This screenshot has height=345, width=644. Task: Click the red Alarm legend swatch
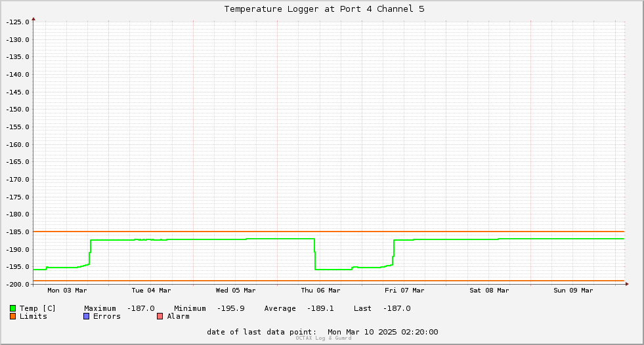pyautogui.click(x=160, y=316)
